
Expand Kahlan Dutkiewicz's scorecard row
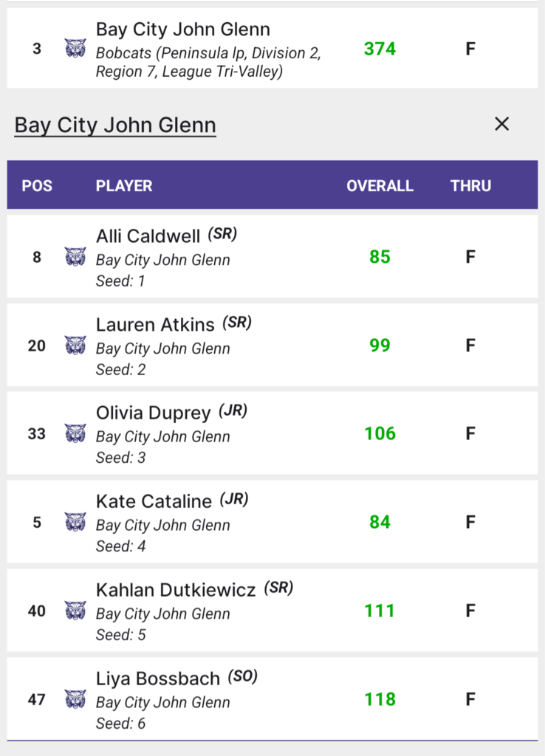(272, 611)
